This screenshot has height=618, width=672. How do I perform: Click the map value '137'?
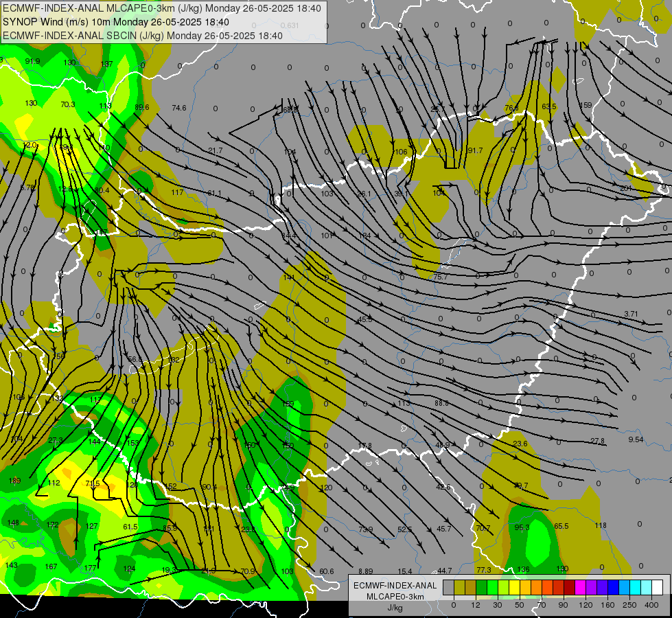pyautogui.click(x=106, y=64)
